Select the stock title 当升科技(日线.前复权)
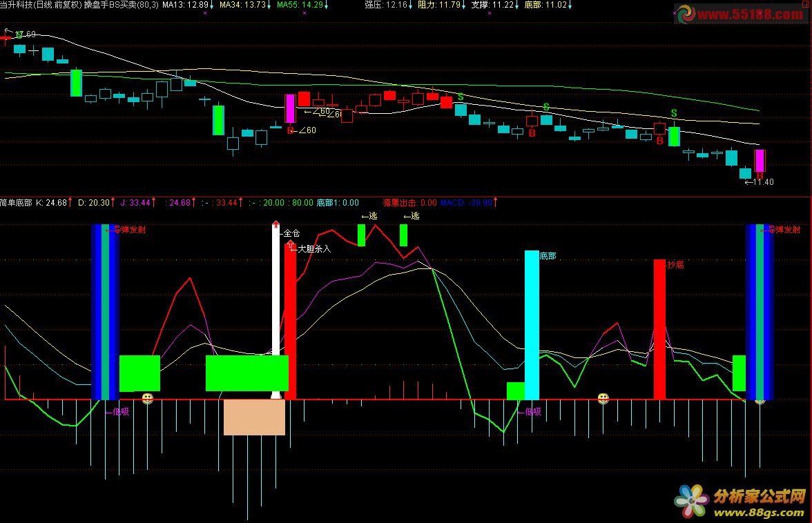Viewport: 812px width, 523px height. click(41, 5)
